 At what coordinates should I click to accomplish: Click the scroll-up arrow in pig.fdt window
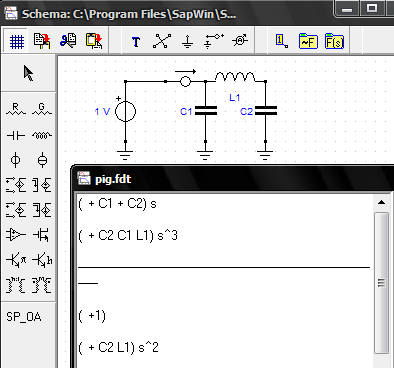[x=382, y=202]
